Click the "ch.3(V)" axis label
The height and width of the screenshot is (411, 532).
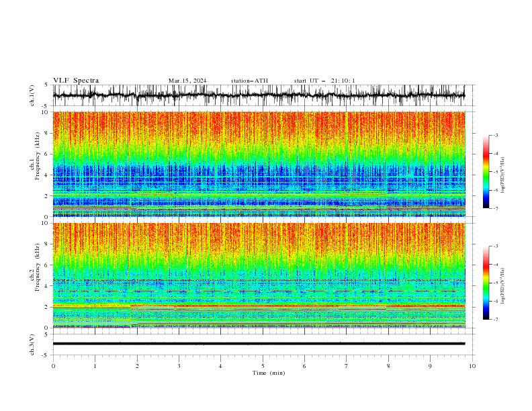pyautogui.click(x=32, y=345)
